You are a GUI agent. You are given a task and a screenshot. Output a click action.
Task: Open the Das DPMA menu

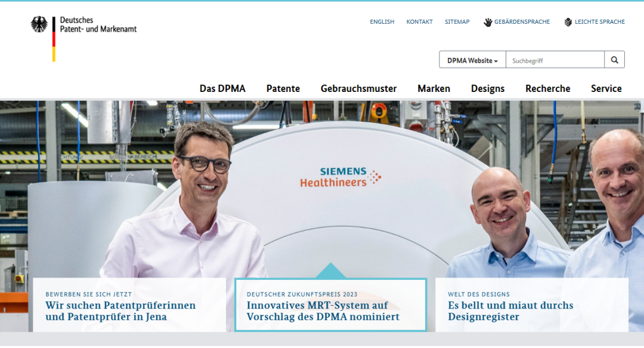pos(222,88)
